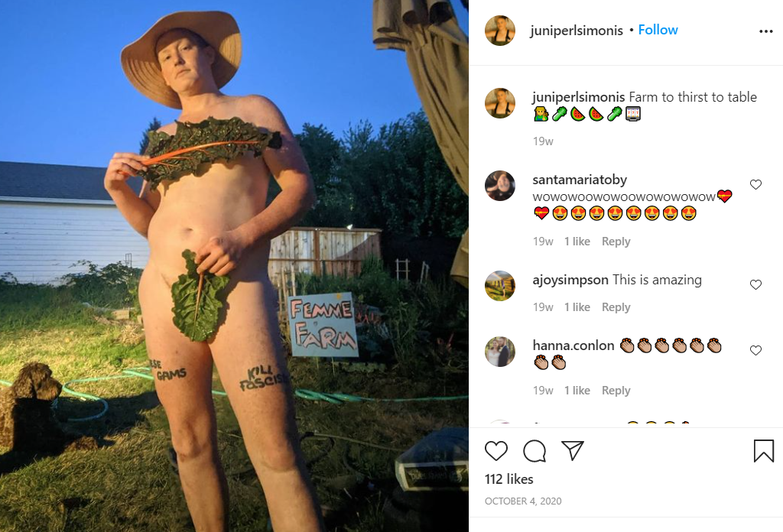Reply to ajoysimpson's comment
Screen dimensions: 783x532
click(616, 307)
